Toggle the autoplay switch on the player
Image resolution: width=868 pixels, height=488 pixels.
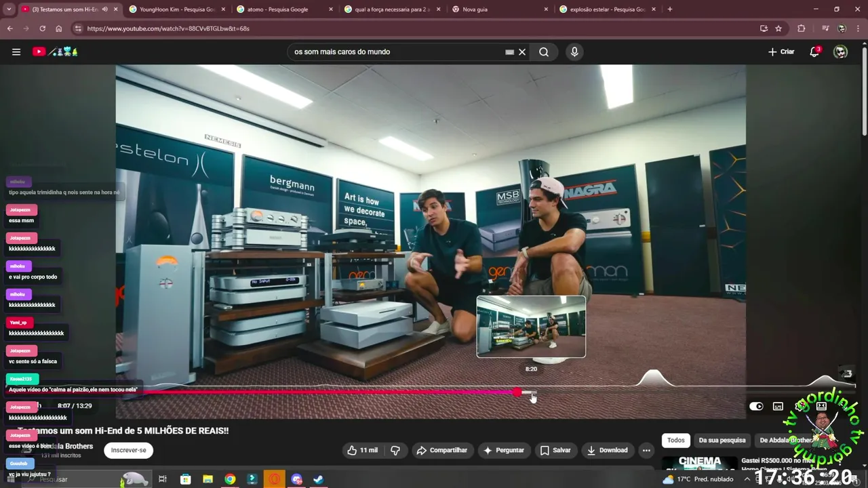(x=756, y=406)
